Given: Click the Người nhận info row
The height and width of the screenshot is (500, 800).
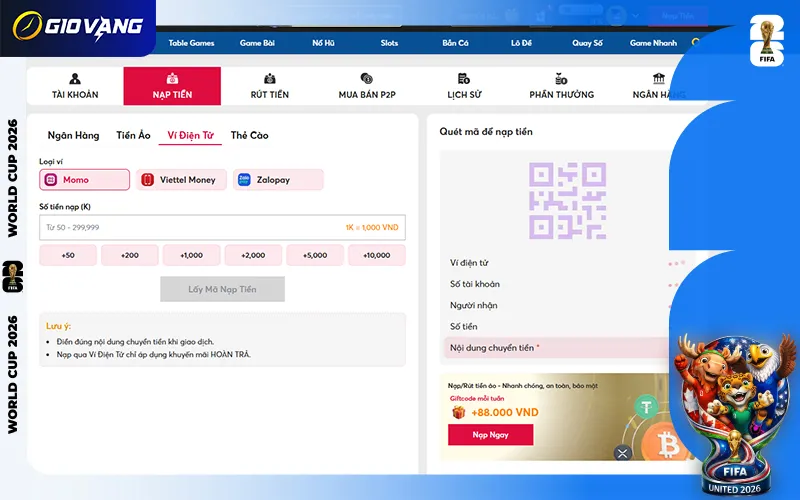Looking at the screenshot, I should coord(559,305).
